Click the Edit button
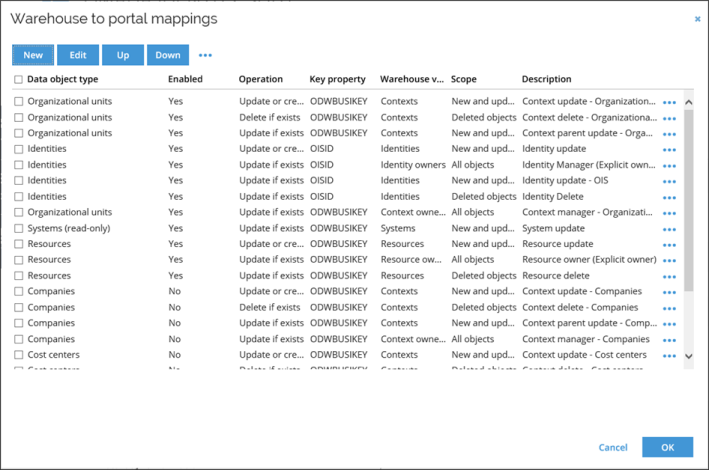The image size is (709, 470). click(x=78, y=55)
